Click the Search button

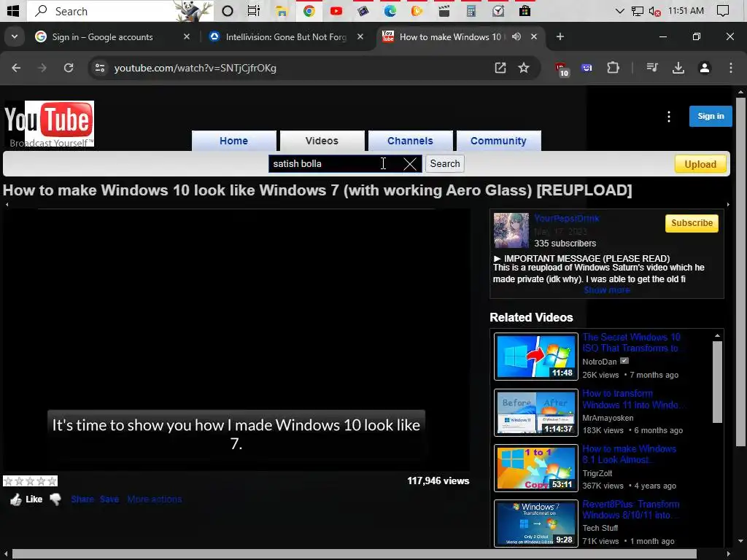tap(445, 164)
